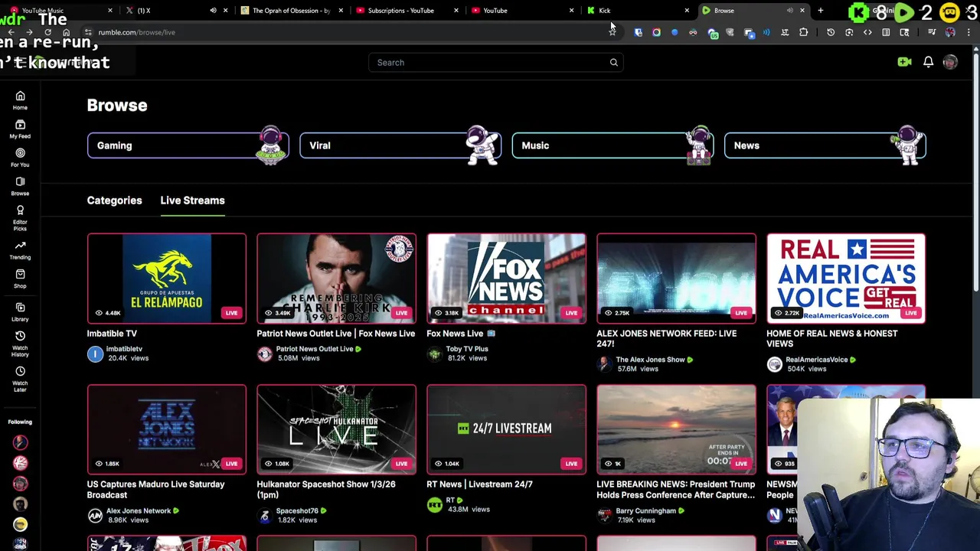Open the second followed channel avatar
This screenshot has height=551, width=980.
(20, 463)
